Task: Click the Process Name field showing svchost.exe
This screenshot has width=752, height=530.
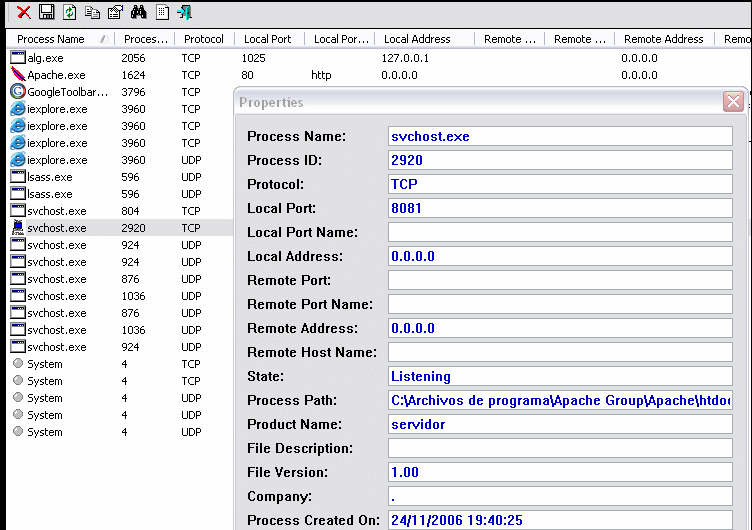Action: click(x=560, y=136)
